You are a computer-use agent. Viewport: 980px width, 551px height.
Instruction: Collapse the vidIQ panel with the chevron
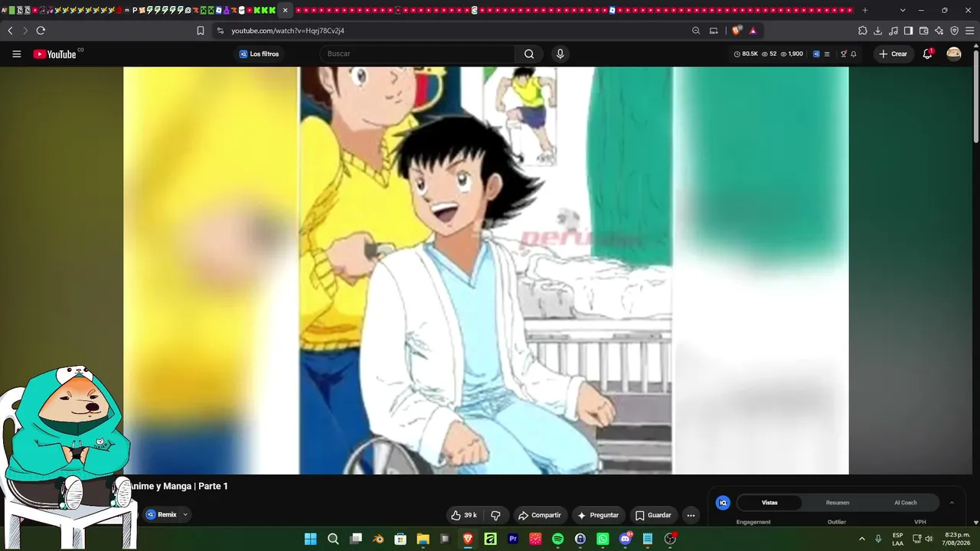click(952, 503)
